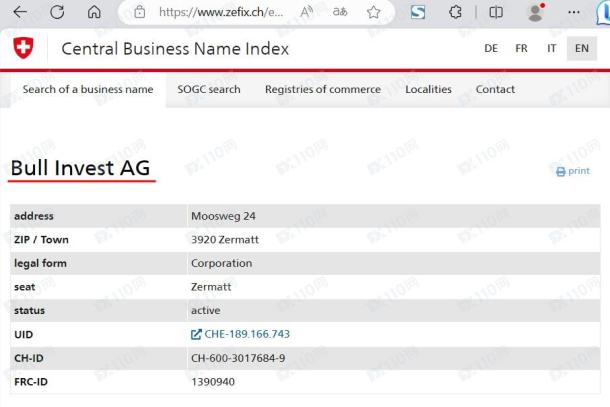Click the status row label
The height and width of the screenshot is (407, 610).
pos(30,311)
